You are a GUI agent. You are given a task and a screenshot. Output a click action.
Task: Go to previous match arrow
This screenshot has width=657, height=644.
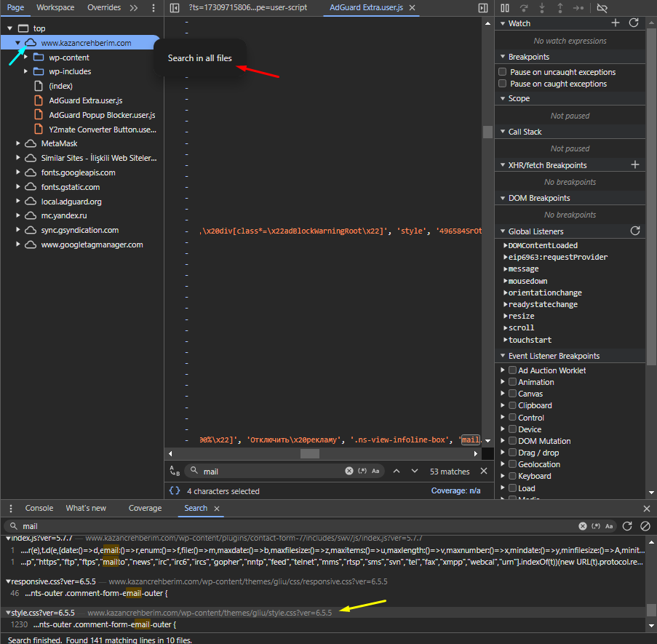[397, 471]
